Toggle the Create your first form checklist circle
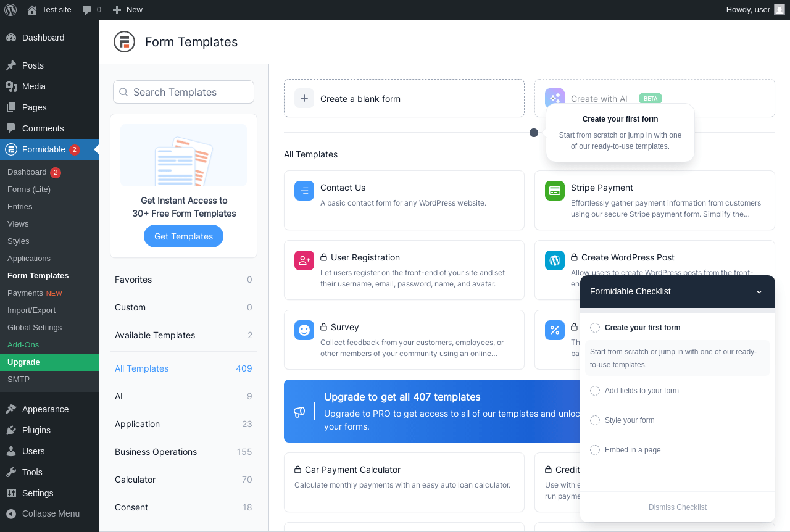Screen dimensions: 790x532 click(x=595, y=328)
